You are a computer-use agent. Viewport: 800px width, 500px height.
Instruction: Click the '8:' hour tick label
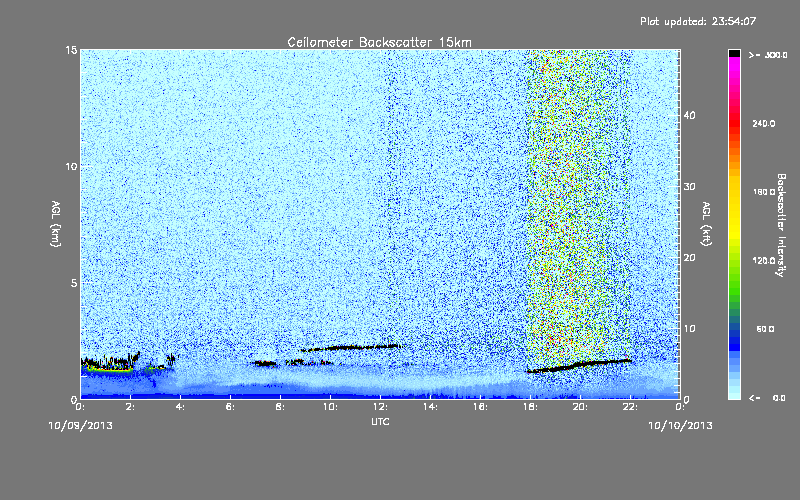(281, 407)
